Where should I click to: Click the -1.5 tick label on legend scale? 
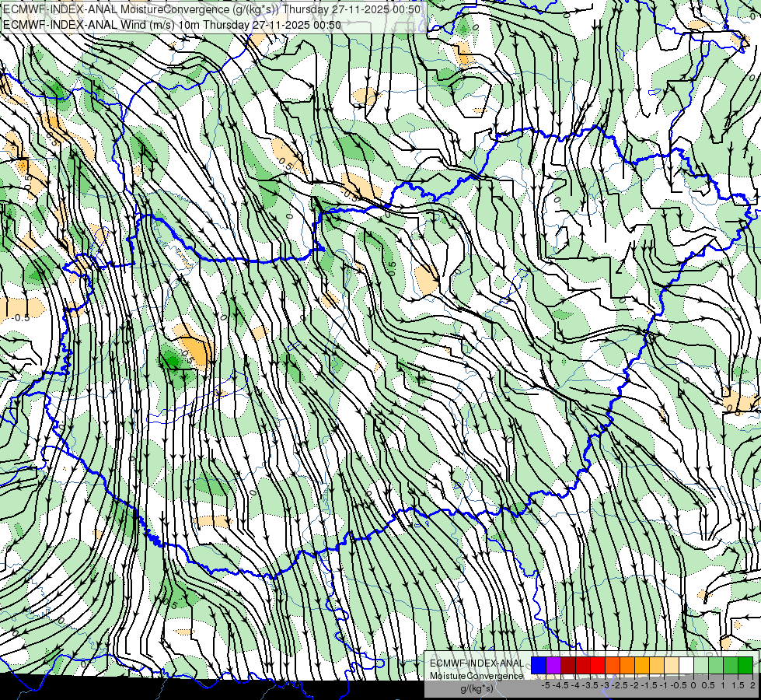(x=649, y=685)
